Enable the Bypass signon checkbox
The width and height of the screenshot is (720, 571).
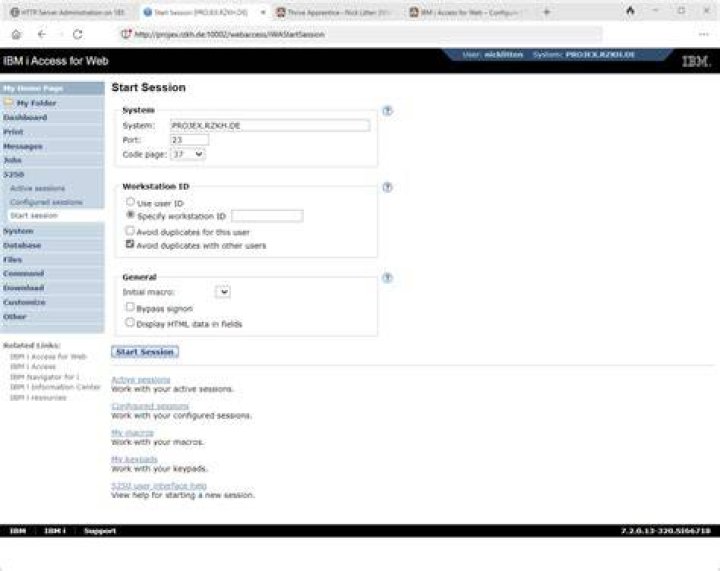[x=130, y=307]
